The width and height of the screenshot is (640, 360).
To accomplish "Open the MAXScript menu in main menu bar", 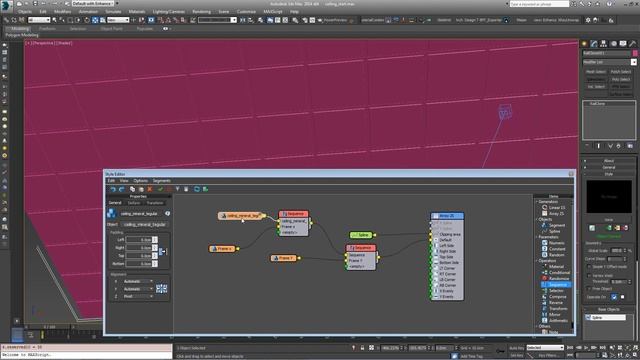I will tap(273, 12).
